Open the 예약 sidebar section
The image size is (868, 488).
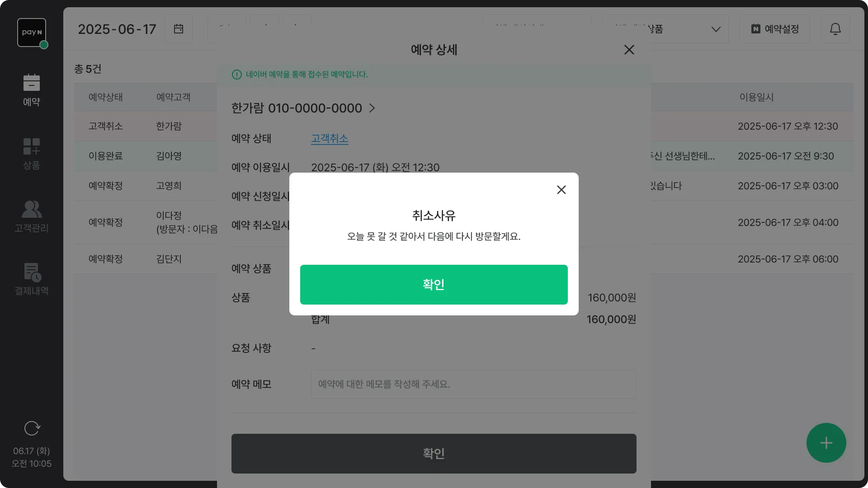[32, 90]
